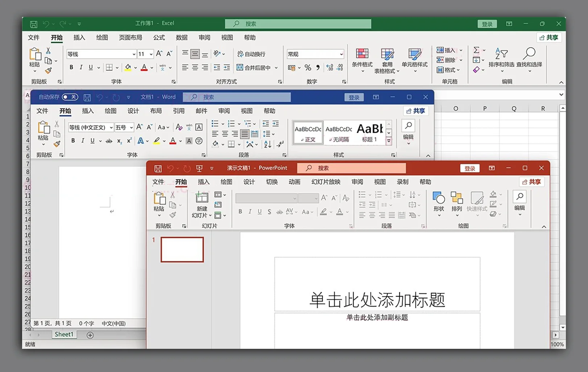Click Word's red font color A

(173, 141)
